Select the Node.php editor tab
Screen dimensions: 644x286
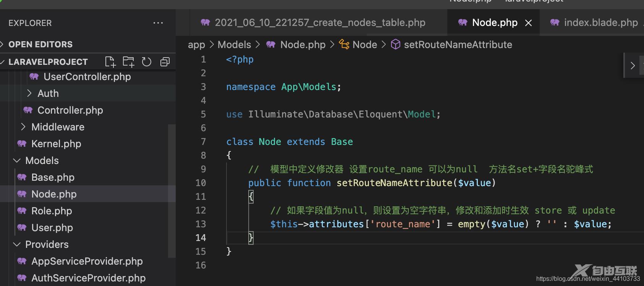494,22
